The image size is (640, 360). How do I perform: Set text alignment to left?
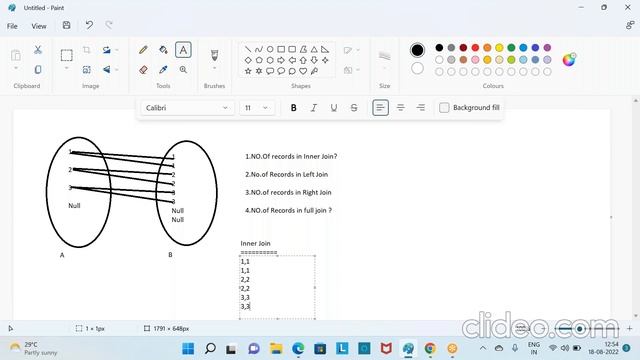[x=380, y=108]
